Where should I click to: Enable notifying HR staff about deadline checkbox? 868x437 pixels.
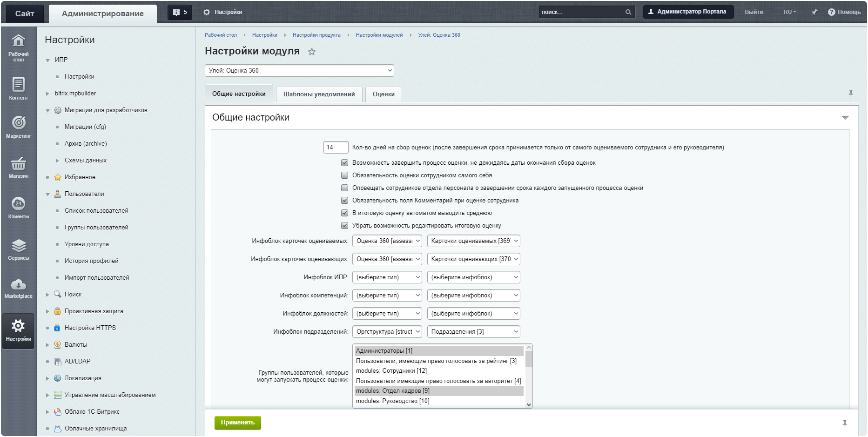click(344, 188)
